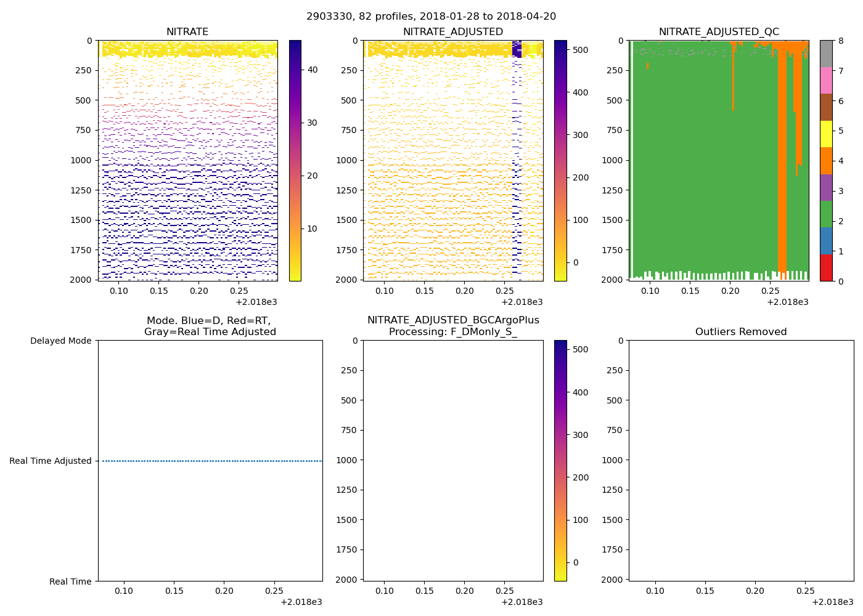Screen dimensions: 863x616
Task: Click the dark purple stripe in NITRATE_ADJUSTED plot
Action: pyautogui.click(x=517, y=49)
